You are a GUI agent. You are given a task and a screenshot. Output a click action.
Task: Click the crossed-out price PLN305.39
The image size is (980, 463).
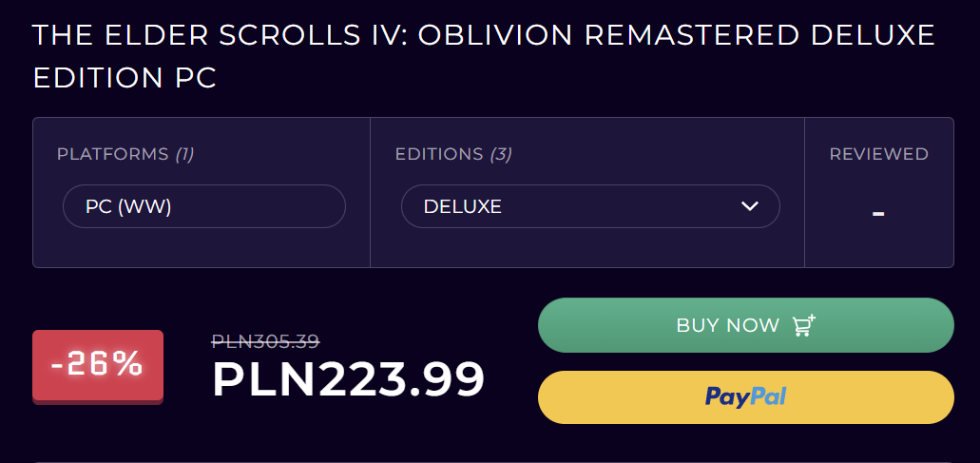tap(265, 341)
